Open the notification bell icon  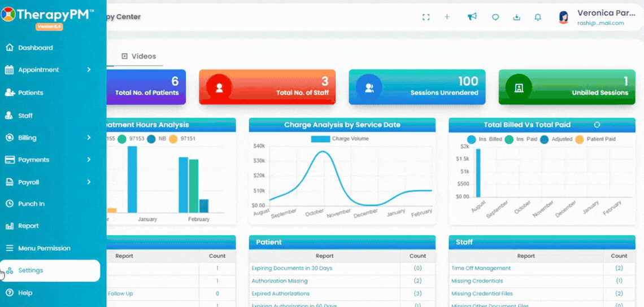click(538, 17)
